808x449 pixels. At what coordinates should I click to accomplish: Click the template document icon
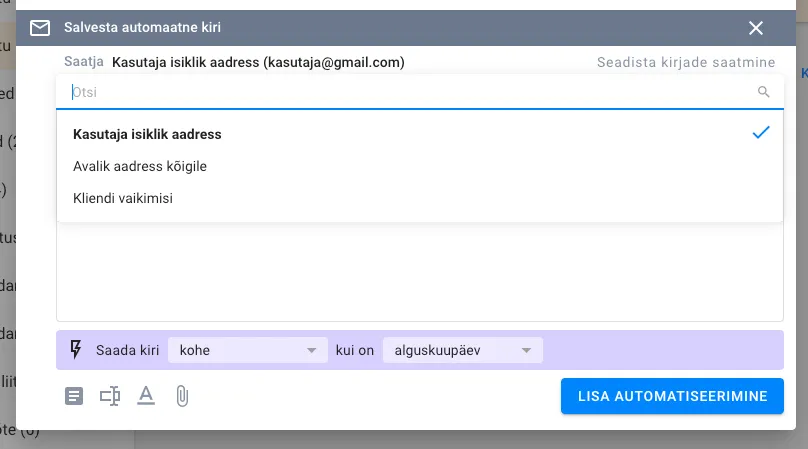tap(74, 396)
